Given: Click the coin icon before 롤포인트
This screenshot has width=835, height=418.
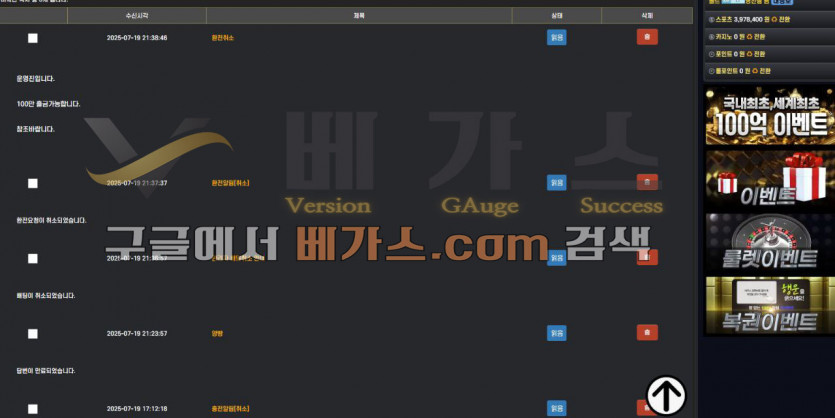Looking at the screenshot, I should coord(711,71).
